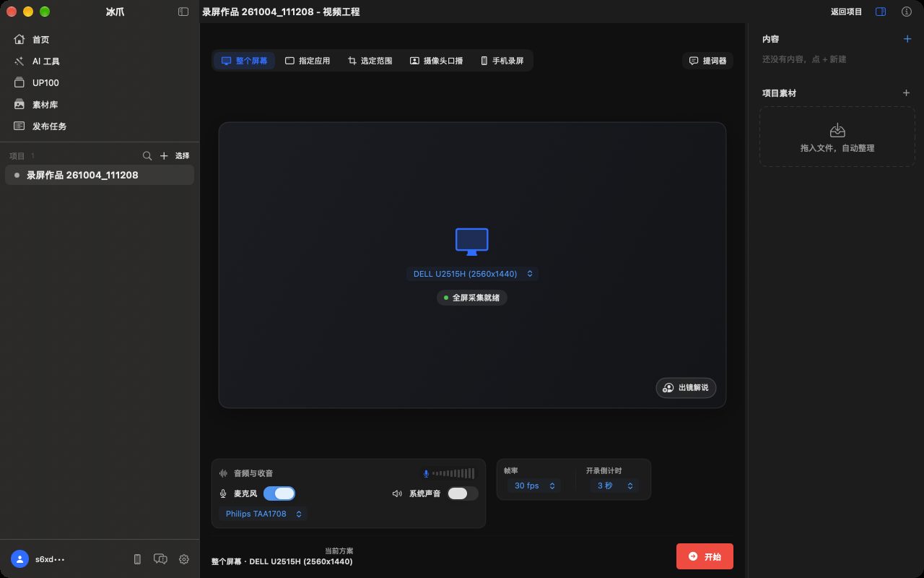This screenshot has height=578, width=924.
Task: Click the speaker icon beside 系统声音
Action: (x=397, y=493)
